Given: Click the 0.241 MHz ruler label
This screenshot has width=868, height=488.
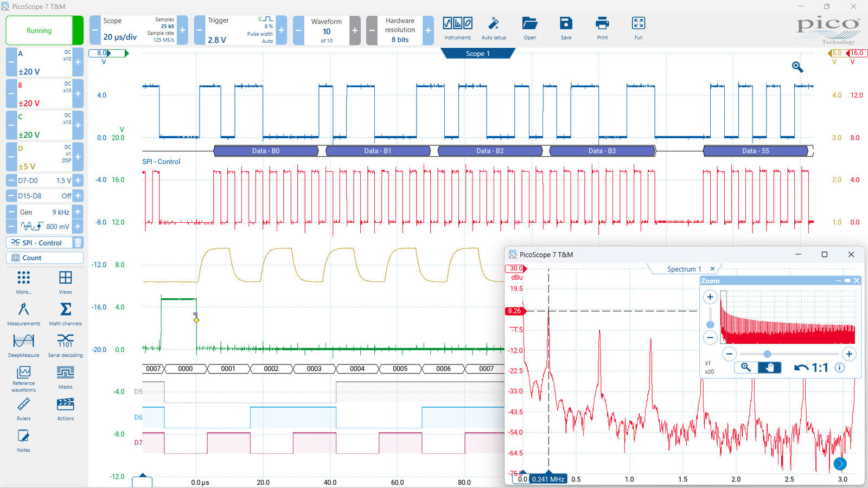Looking at the screenshot, I should tap(548, 479).
